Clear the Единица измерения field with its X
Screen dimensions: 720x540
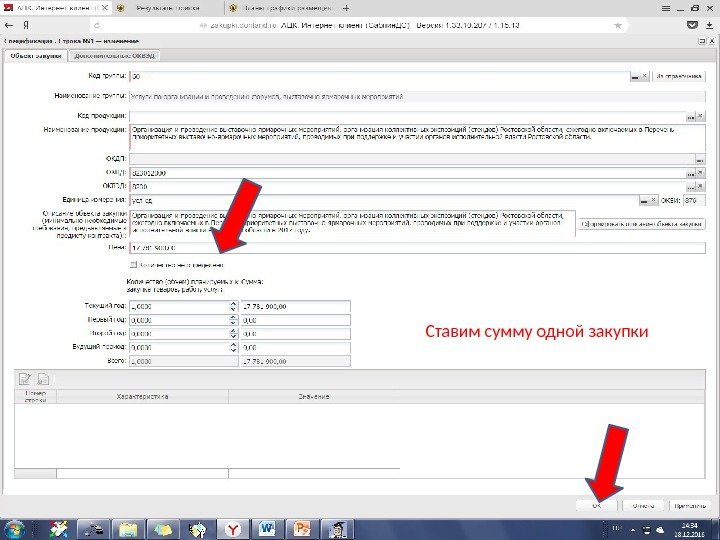pos(653,200)
